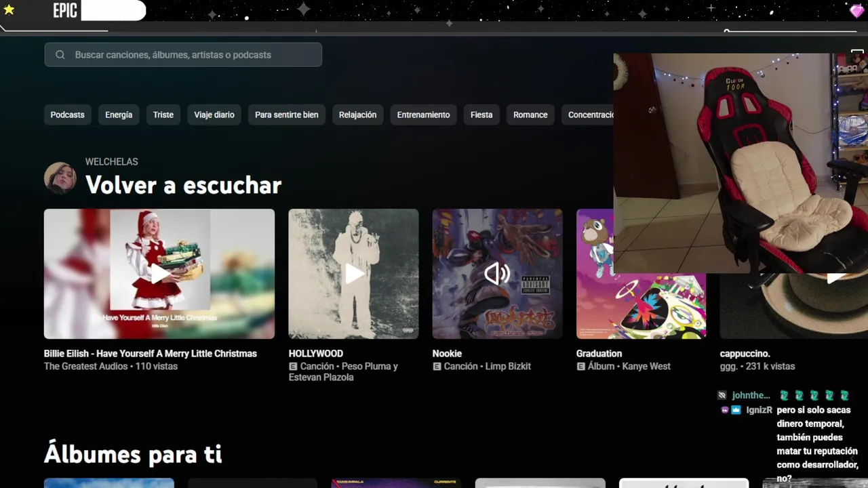The width and height of the screenshot is (868, 488).
Task: Click the Nookie song title
Action: (447, 354)
